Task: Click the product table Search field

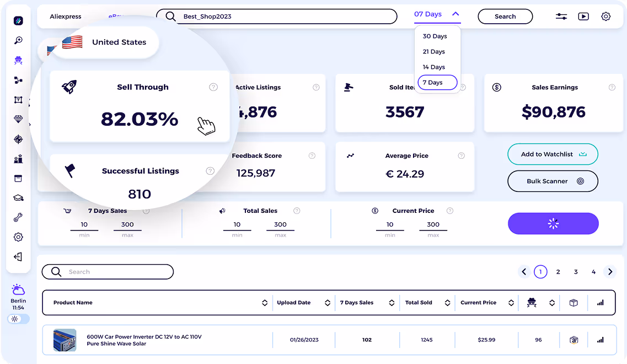Action: [x=108, y=271]
